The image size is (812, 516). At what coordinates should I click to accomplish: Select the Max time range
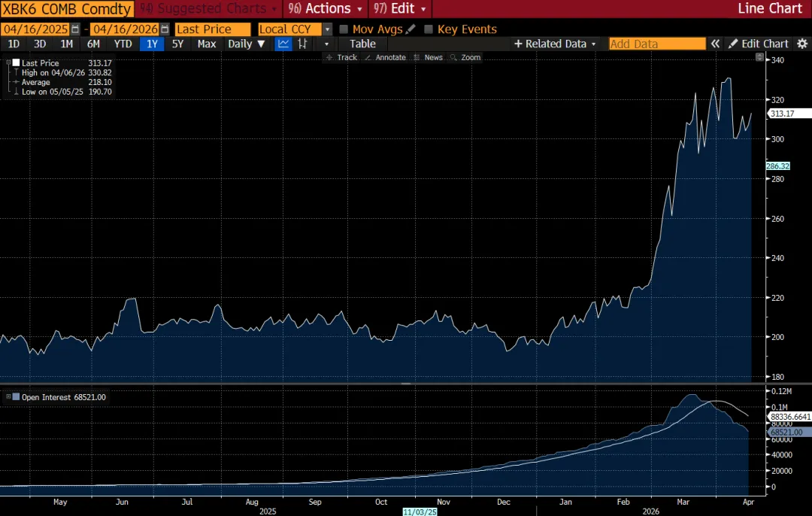[x=207, y=44]
